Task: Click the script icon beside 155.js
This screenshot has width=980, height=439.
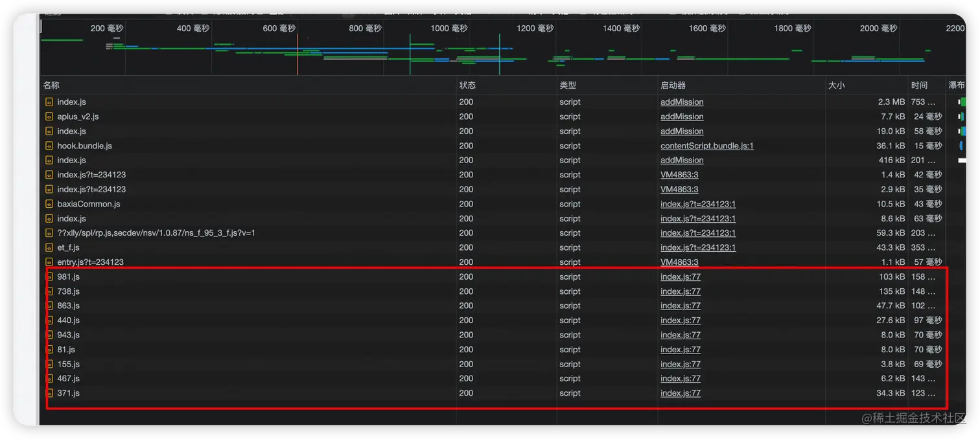Action: click(49, 364)
